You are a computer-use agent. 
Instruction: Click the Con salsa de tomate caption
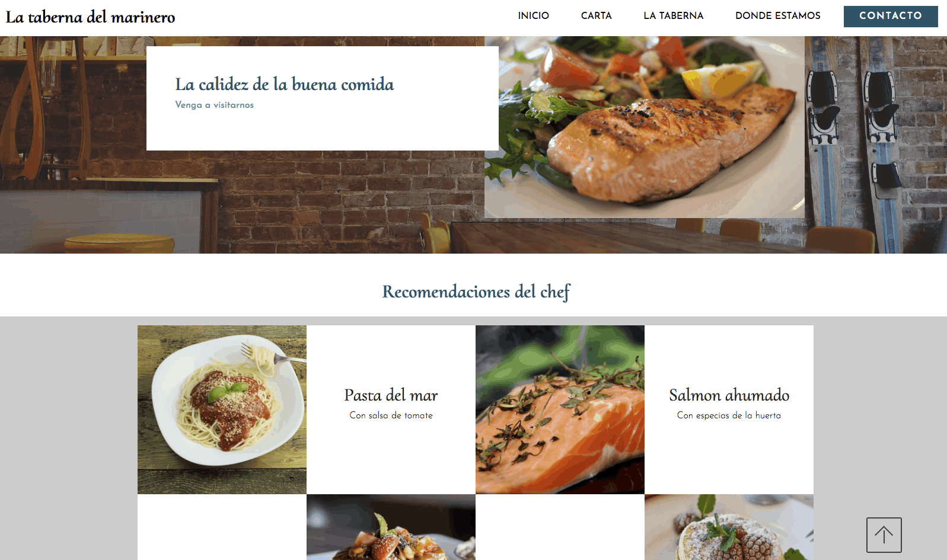pos(391,415)
